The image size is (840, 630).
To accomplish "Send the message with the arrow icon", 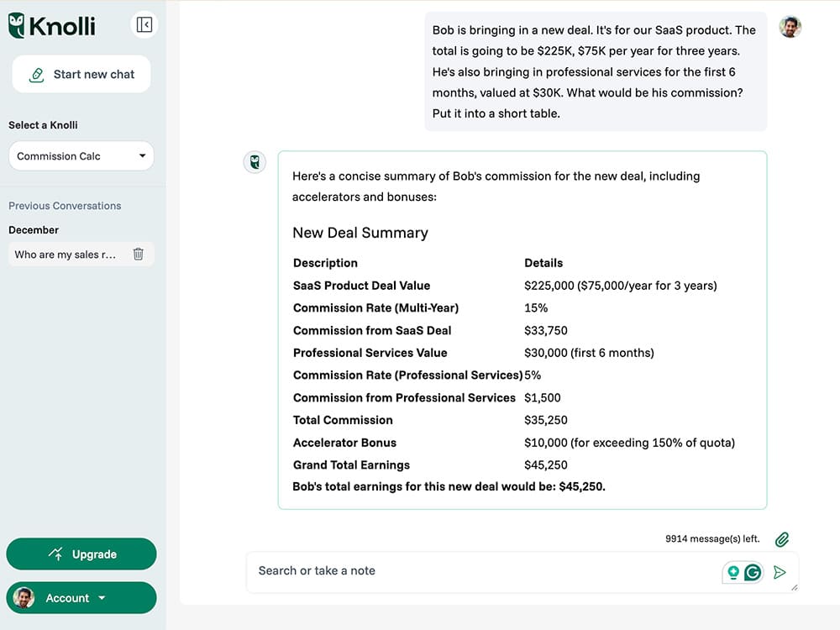I will (780, 572).
